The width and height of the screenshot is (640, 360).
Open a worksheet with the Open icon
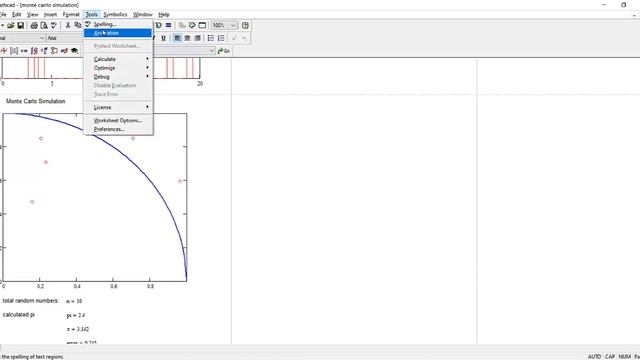11,25
